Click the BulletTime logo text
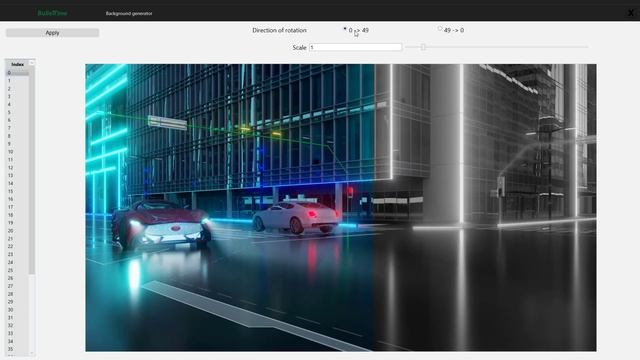The image size is (640, 360). tap(52, 13)
